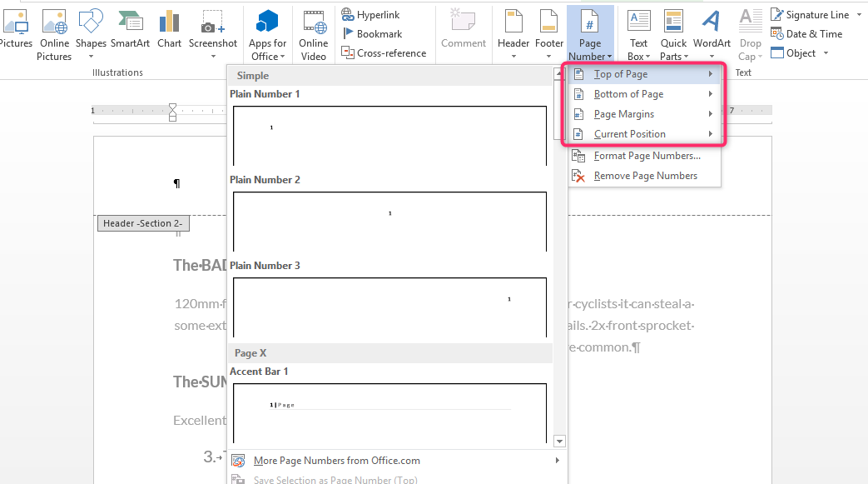This screenshot has width=868, height=484.
Task: Insert Date & Time
Action: [x=806, y=34]
